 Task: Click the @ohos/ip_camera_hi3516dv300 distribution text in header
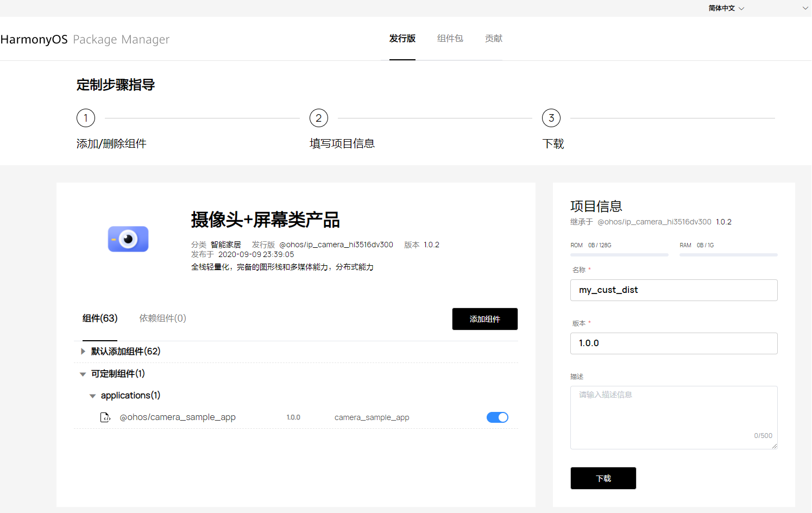point(336,245)
